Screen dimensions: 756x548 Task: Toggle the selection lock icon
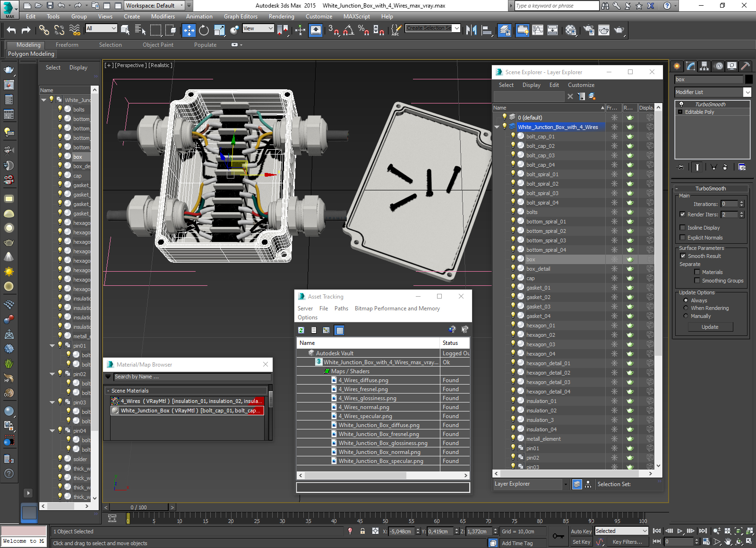point(362,531)
